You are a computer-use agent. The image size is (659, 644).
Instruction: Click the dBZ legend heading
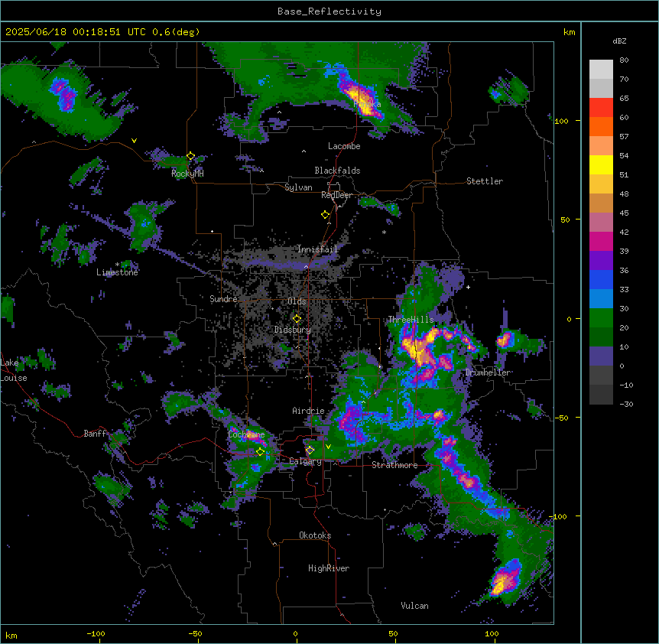click(619, 41)
